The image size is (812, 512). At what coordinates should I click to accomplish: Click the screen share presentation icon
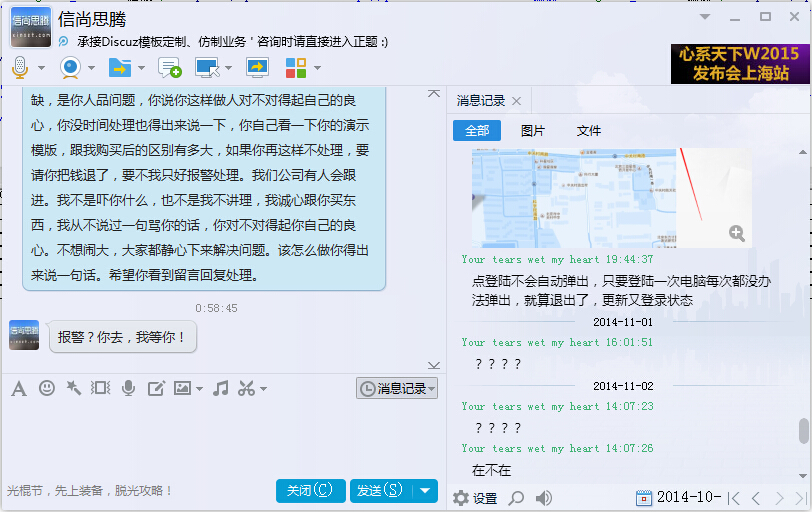click(257, 68)
